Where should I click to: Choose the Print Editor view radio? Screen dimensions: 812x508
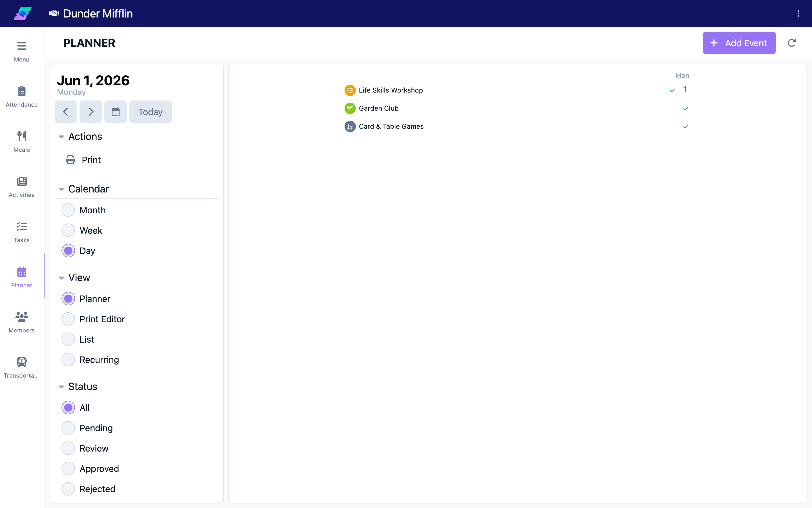[x=68, y=319]
